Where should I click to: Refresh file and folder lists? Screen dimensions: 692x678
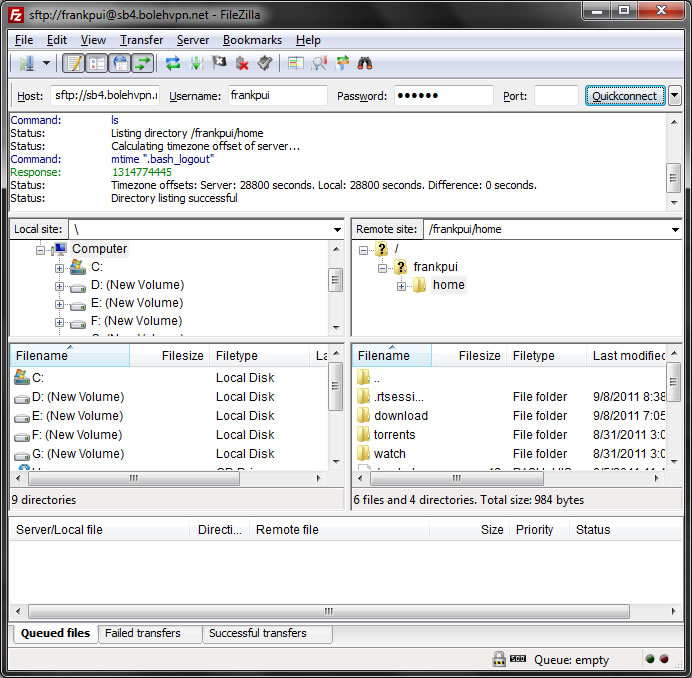pos(173,64)
